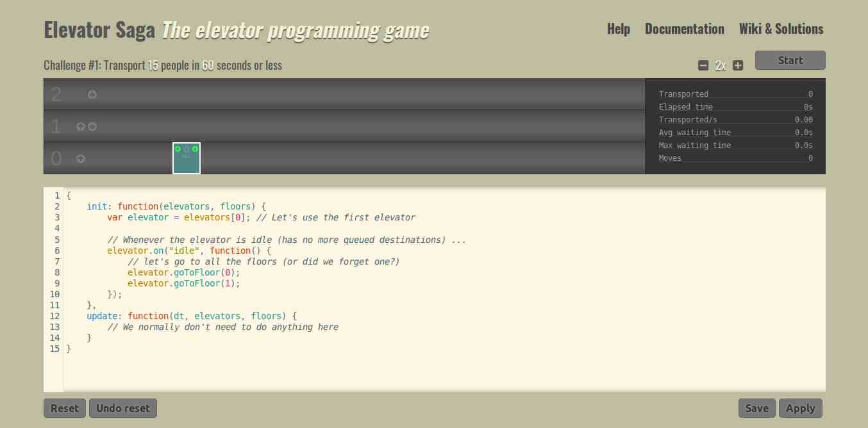Image resolution: width=868 pixels, height=428 pixels.
Task: Click the up call button on floor 1
Action: click(81, 126)
